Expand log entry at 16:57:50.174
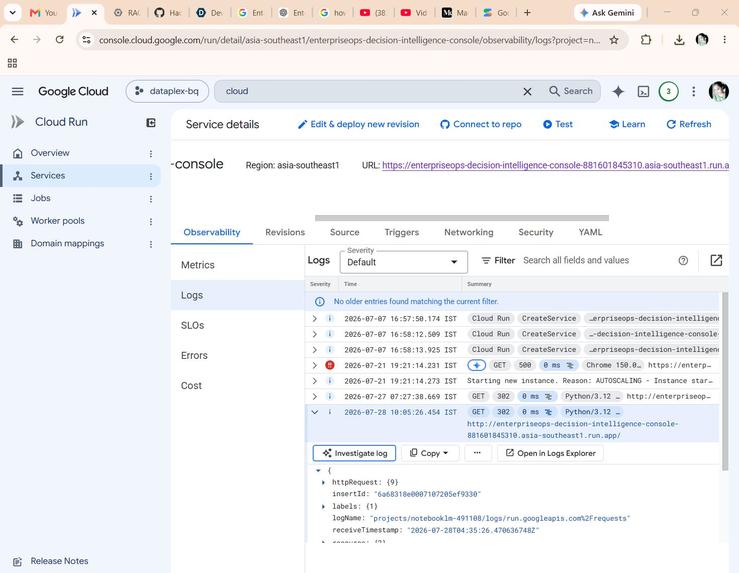The width and height of the screenshot is (739, 573). (x=314, y=319)
